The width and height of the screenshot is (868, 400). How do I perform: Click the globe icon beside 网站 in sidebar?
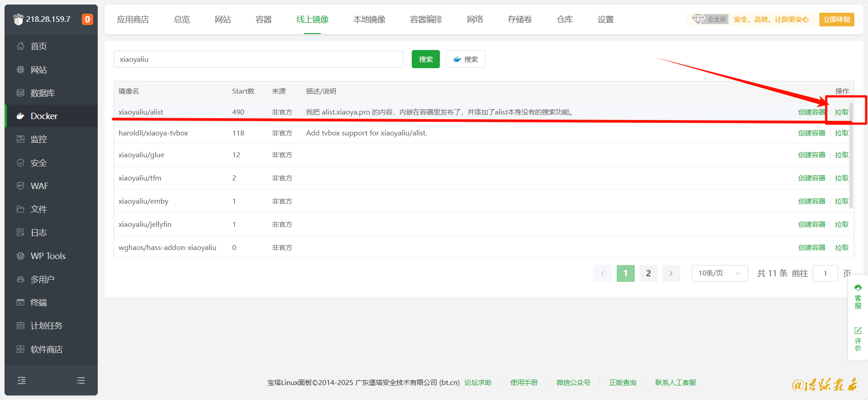[20, 70]
